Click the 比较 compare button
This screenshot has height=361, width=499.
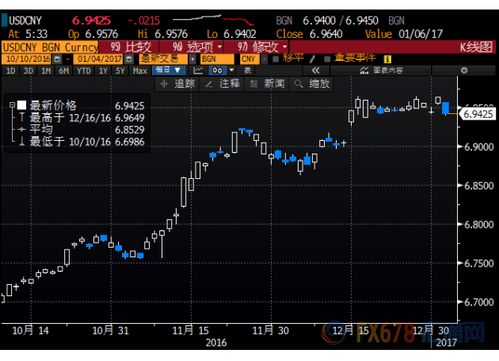tap(131, 47)
